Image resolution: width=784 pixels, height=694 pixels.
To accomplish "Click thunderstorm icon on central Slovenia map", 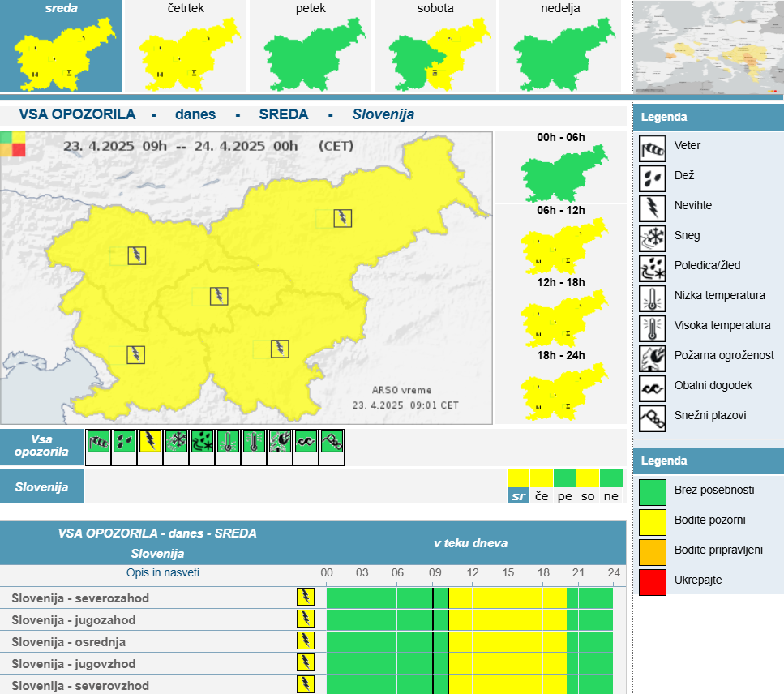I will point(219,296).
